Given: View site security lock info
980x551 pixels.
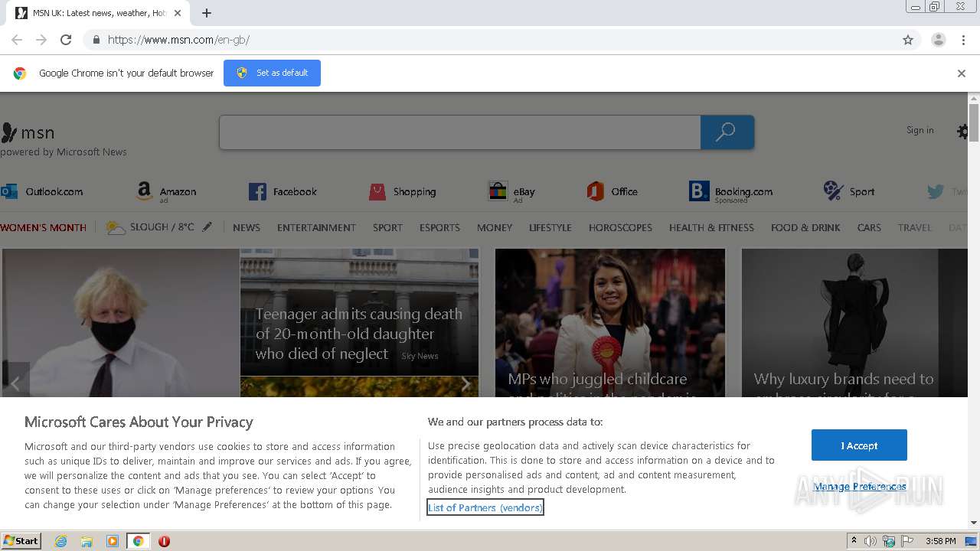Looking at the screenshot, I should [96, 40].
